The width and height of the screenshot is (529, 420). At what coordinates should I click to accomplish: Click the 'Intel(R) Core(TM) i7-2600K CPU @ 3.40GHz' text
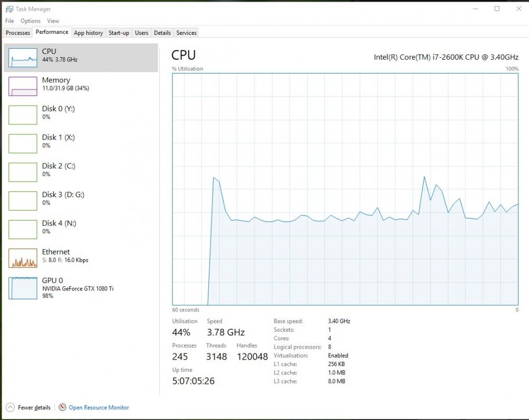click(x=446, y=57)
